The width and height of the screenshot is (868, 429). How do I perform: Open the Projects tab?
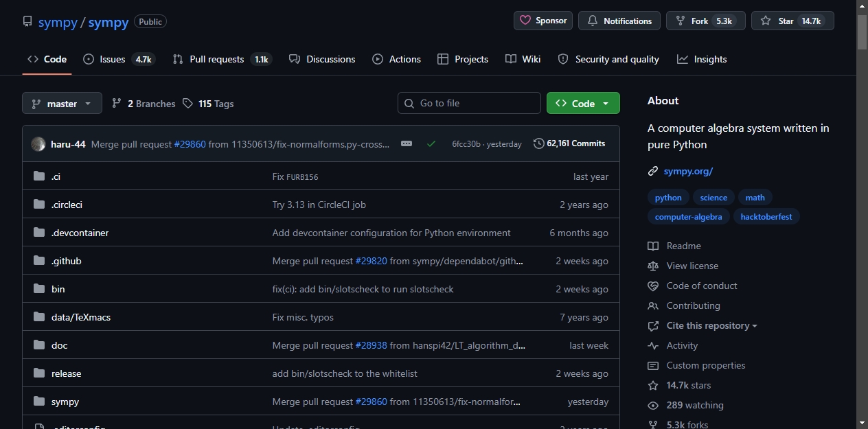[x=463, y=59]
